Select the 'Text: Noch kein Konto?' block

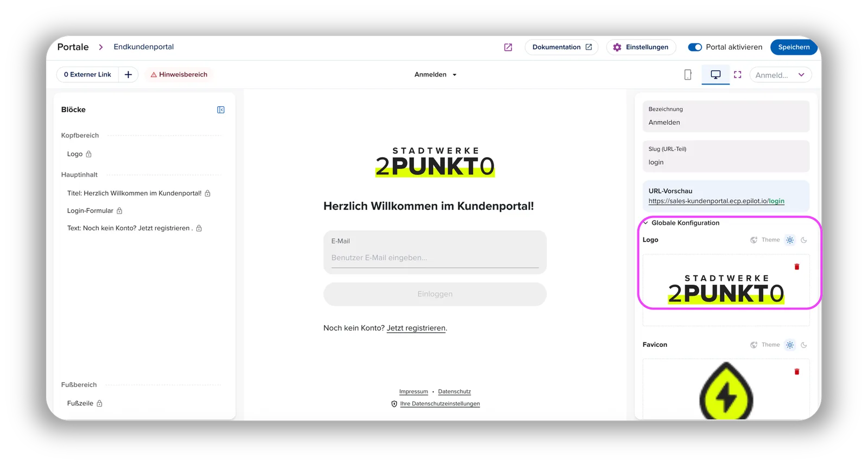pos(130,228)
